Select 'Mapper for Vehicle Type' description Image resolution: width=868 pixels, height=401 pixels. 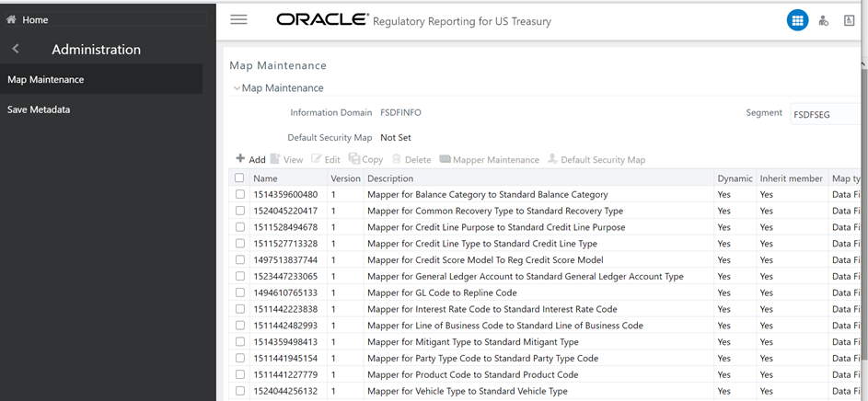tap(468, 391)
